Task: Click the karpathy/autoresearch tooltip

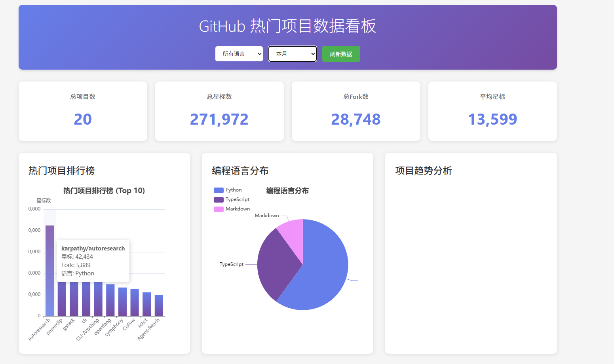Action: pos(93,260)
